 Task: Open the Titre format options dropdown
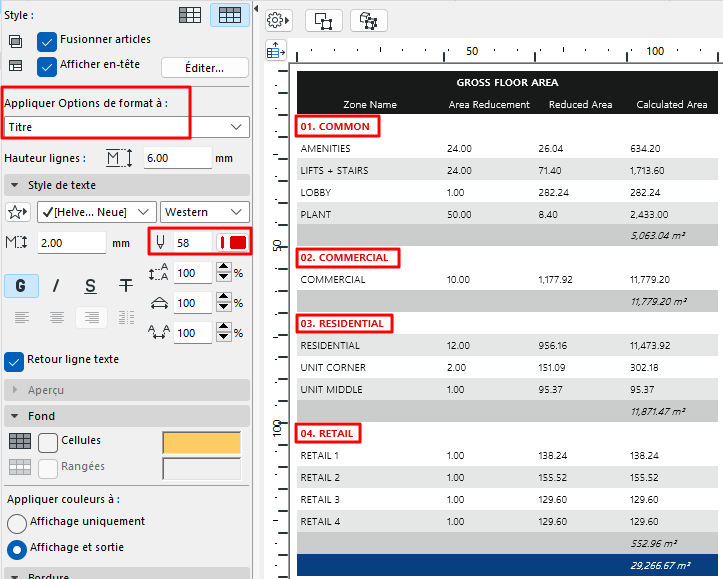(x=126, y=127)
